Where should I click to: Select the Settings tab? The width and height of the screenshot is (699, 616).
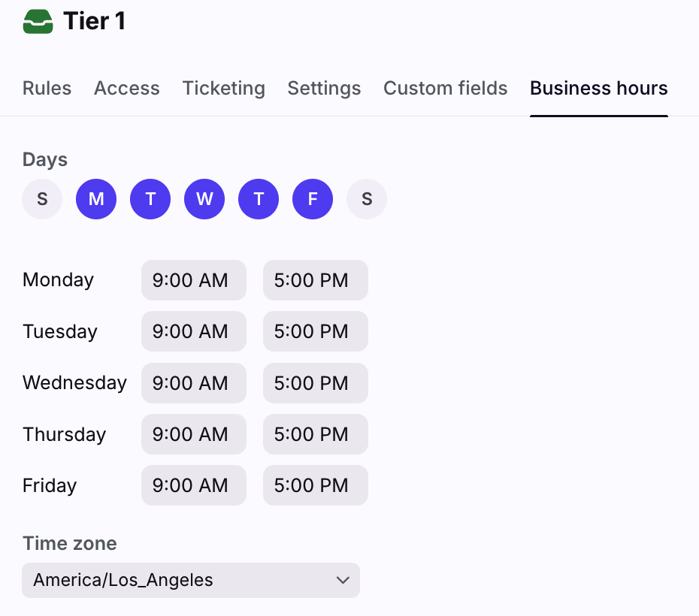click(324, 89)
